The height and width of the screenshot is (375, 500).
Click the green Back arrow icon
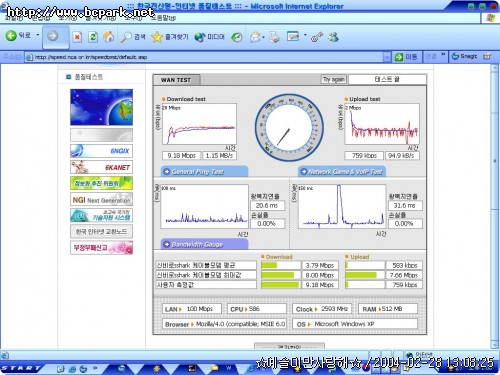click(11, 36)
